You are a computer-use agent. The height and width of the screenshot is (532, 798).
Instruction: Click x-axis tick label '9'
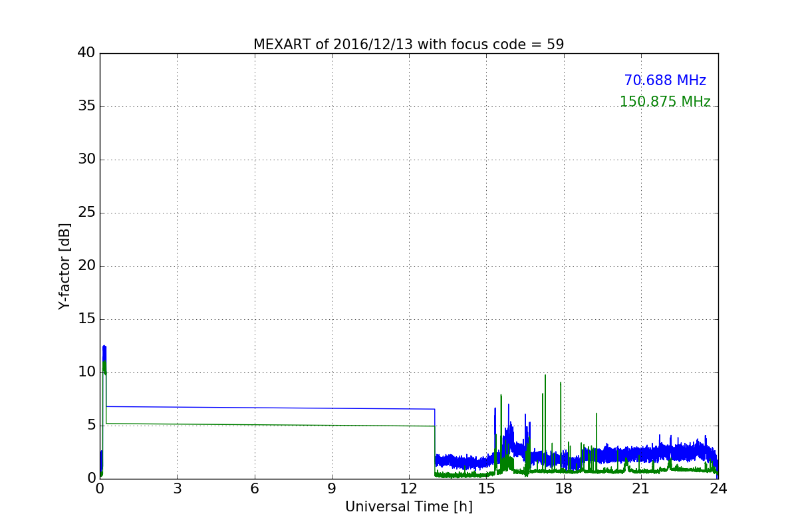tap(332, 489)
